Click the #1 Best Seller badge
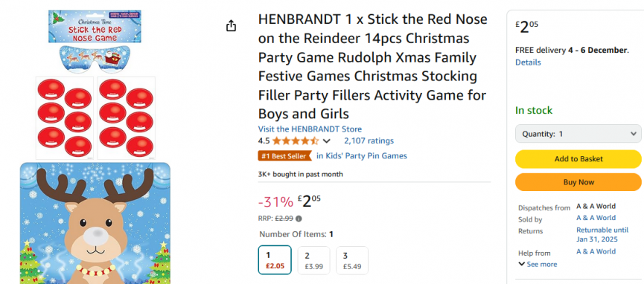The width and height of the screenshot is (644, 284). point(285,156)
